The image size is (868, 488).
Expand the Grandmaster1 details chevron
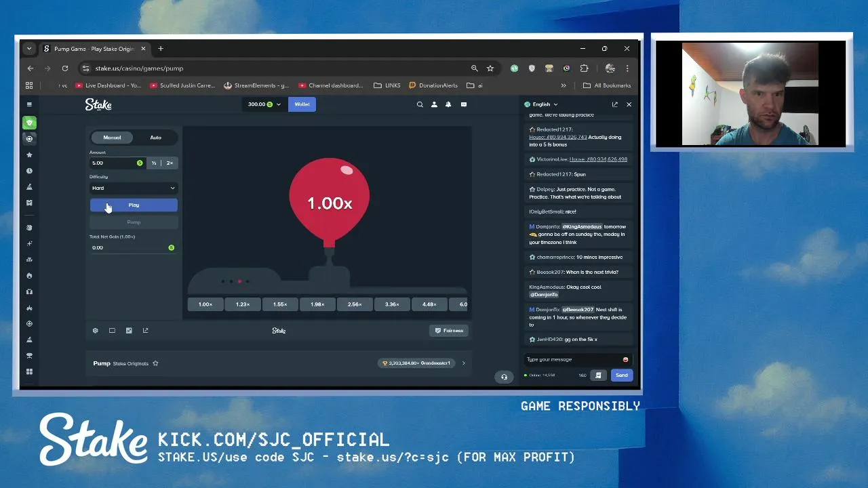(464, 363)
